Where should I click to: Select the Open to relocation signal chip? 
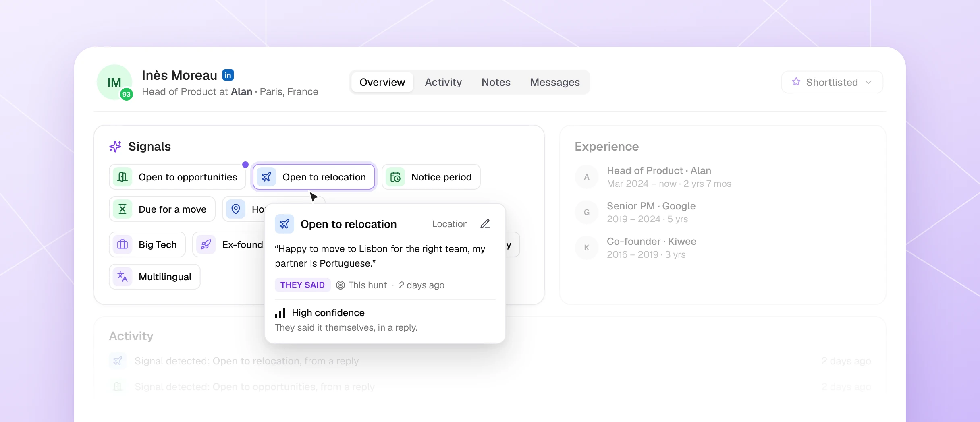(x=314, y=177)
